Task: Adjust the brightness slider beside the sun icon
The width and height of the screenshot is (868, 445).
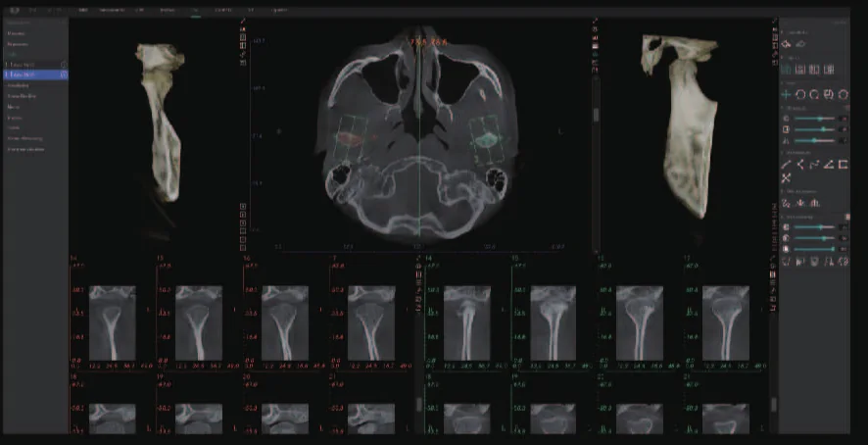Action: point(814,119)
